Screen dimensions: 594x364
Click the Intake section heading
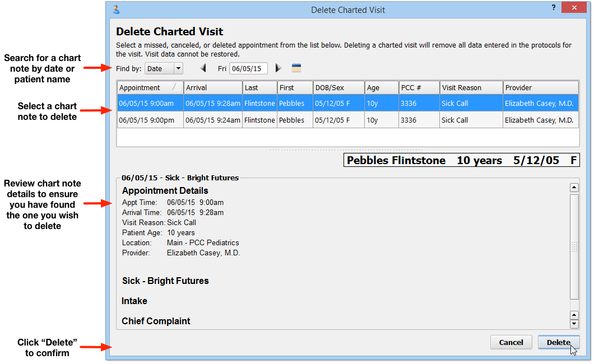pyautogui.click(x=134, y=301)
